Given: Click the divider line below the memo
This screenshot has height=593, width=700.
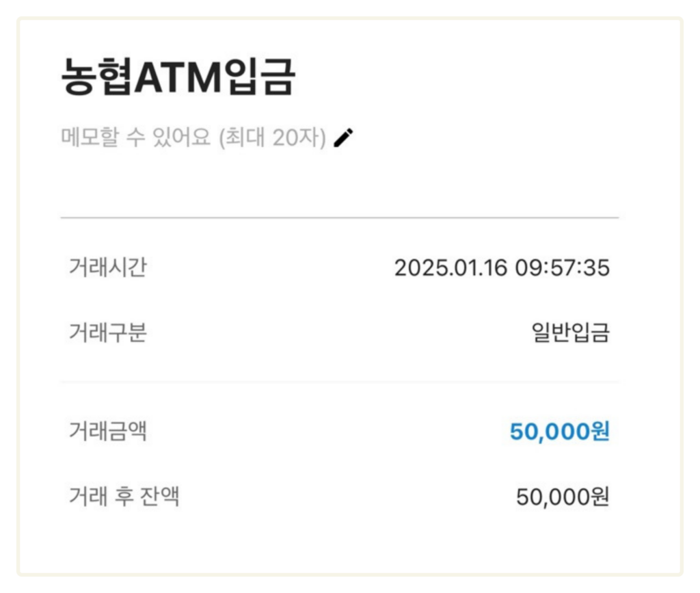Looking at the screenshot, I should pyautogui.click(x=339, y=218).
